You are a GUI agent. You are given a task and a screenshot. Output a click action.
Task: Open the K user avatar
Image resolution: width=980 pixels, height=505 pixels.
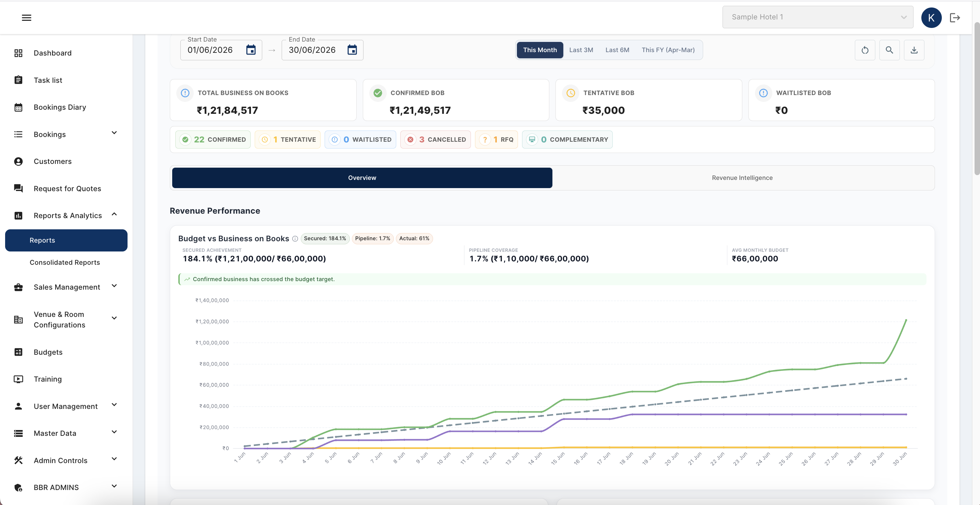pyautogui.click(x=931, y=17)
